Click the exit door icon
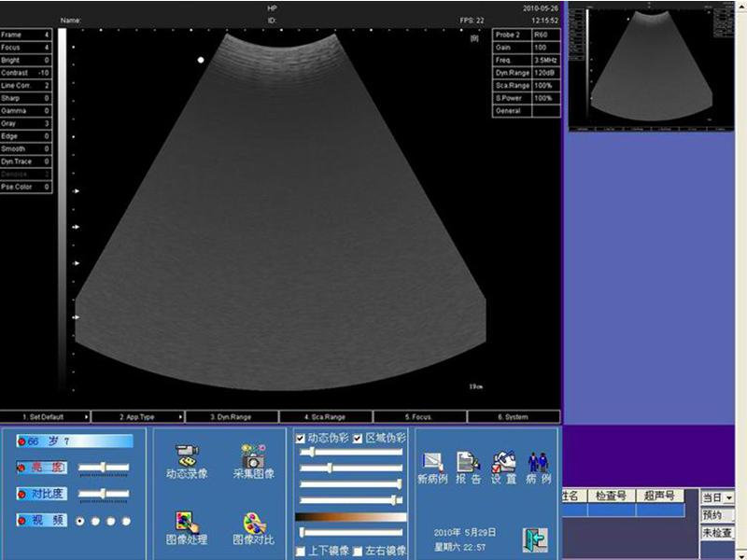Viewport: 747px width, 560px height. point(534,539)
